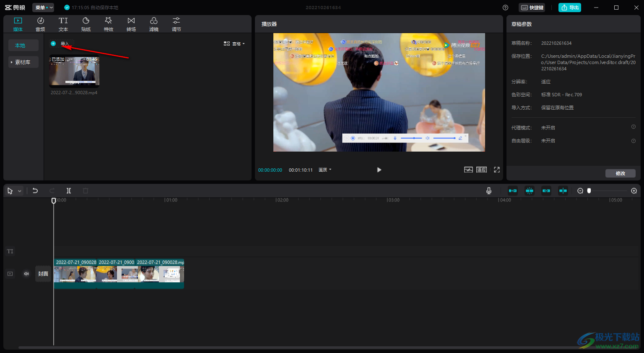Select the 本地 local media category

click(x=23, y=45)
